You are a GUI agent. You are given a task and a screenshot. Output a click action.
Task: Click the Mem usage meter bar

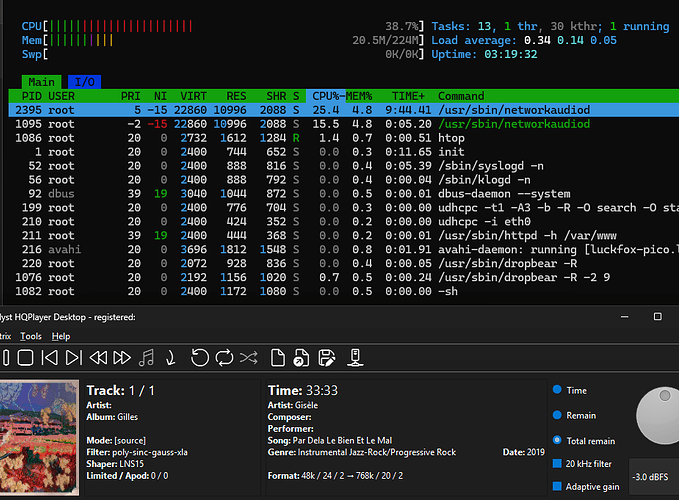tap(223, 40)
